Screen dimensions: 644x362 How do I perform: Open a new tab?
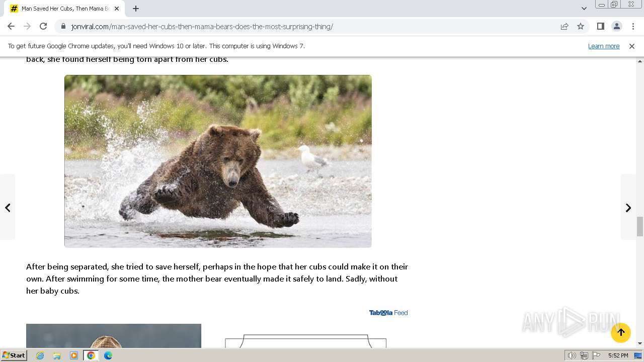136,9
